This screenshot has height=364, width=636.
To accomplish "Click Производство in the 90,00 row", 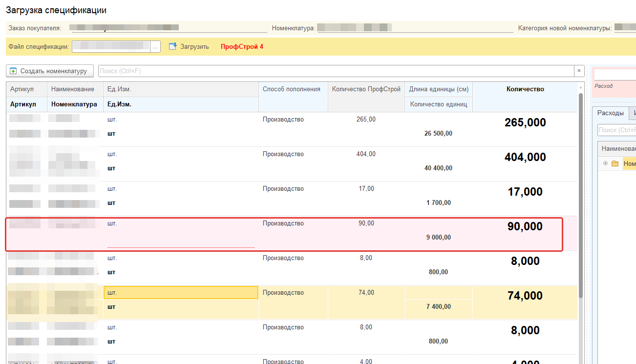I will (x=283, y=223).
